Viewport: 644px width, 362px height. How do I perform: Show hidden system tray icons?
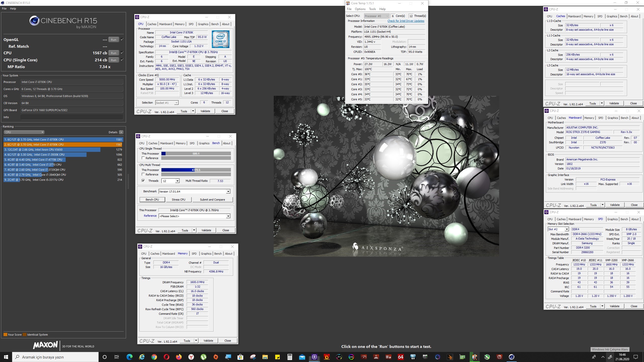click(x=603, y=357)
